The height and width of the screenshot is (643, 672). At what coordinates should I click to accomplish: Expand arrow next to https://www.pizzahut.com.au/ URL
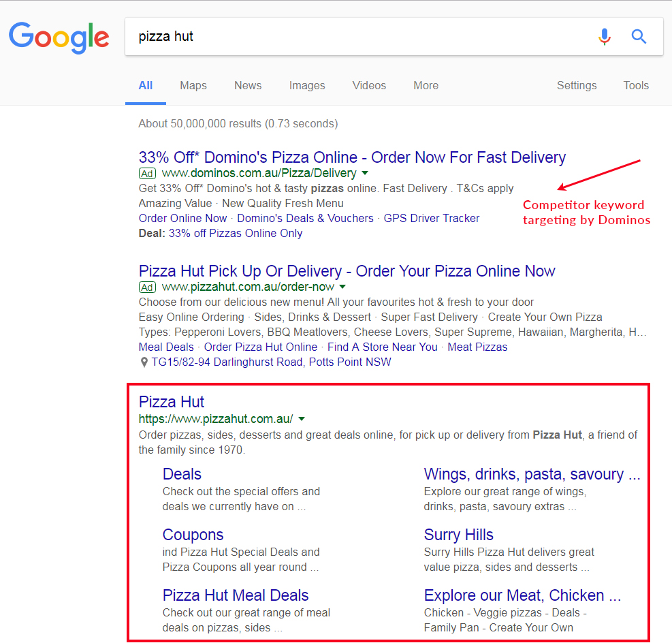[x=302, y=419]
